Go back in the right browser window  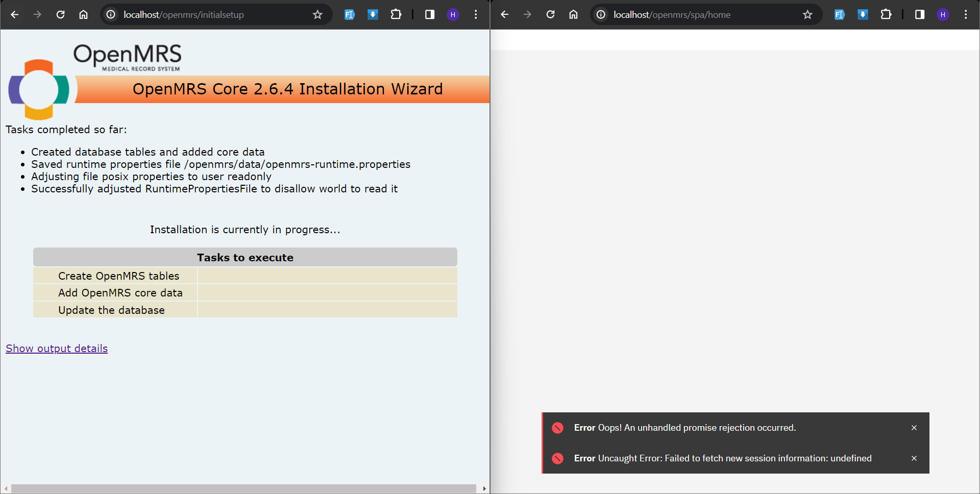tap(504, 14)
